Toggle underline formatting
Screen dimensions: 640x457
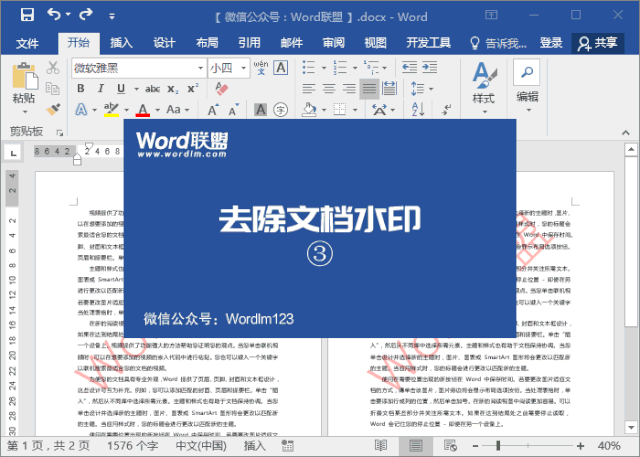pos(121,88)
